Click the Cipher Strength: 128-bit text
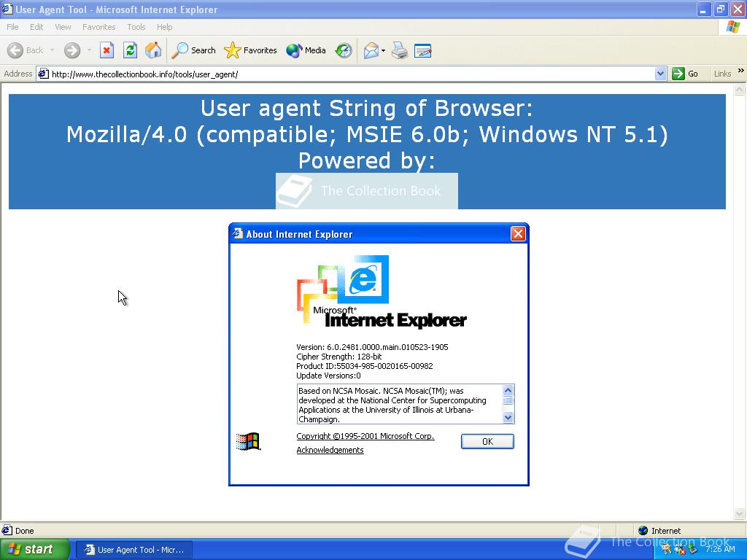Image resolution: width=747 pixels, height=560 pixels. [x=338, y=357]
